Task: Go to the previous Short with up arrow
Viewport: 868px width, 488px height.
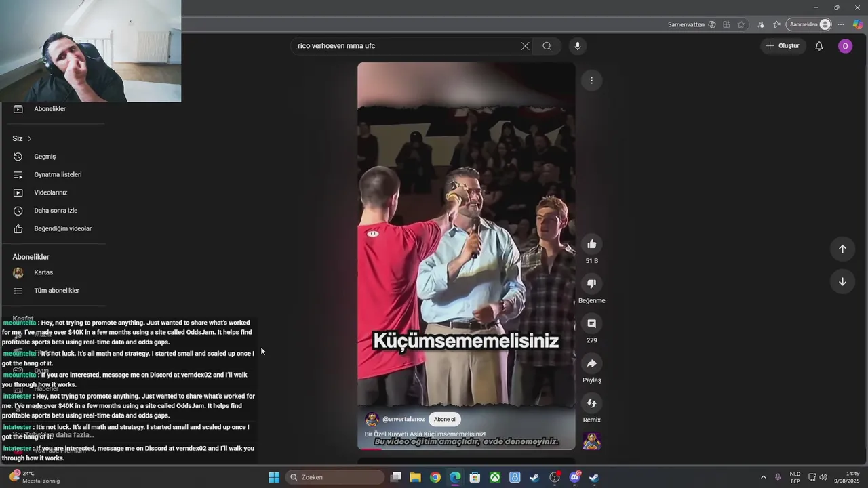Action: [842, 249]
